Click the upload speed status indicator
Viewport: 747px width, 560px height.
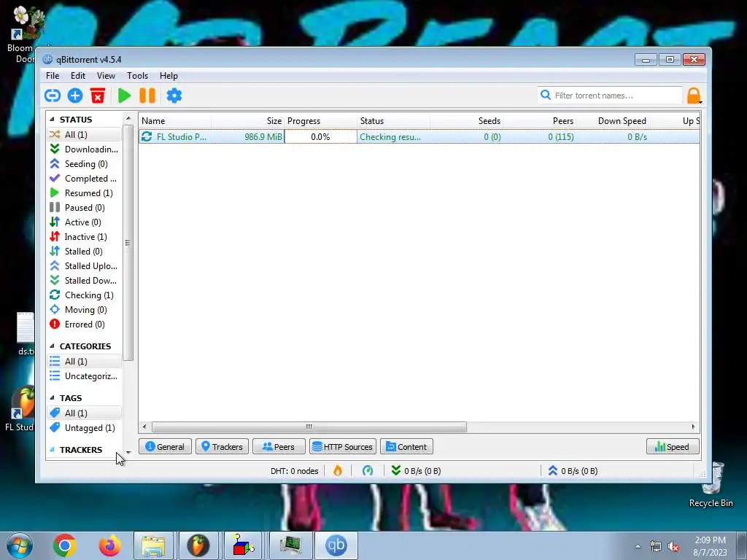point(573,471)
